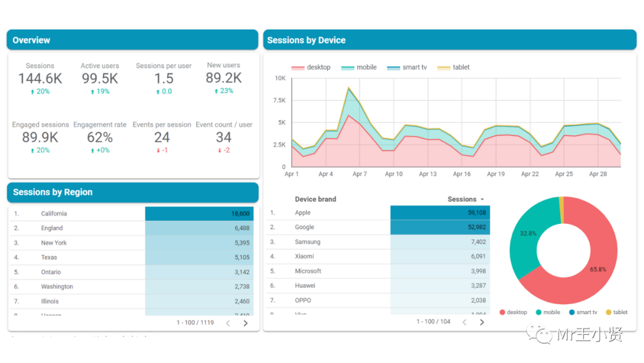Go to previous page of Sessions by Region table
Viewport: 644px width, 363px height.
(x=228, y=323)
